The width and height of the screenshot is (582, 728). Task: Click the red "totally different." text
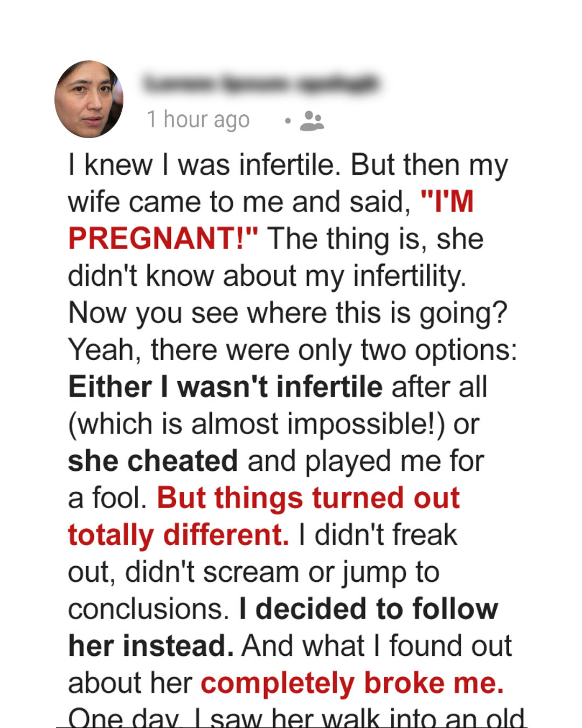(178, 535)
